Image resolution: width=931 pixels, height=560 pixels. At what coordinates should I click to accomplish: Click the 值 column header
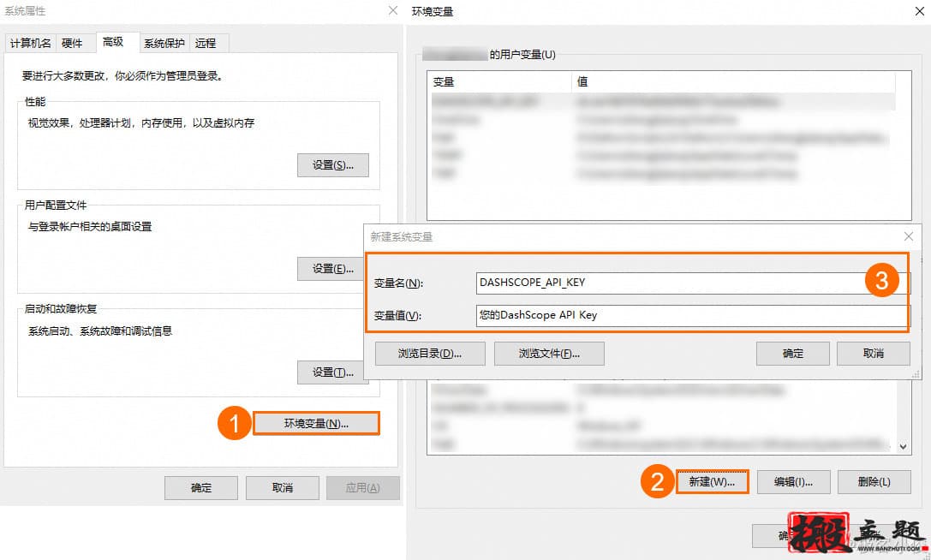733,82
